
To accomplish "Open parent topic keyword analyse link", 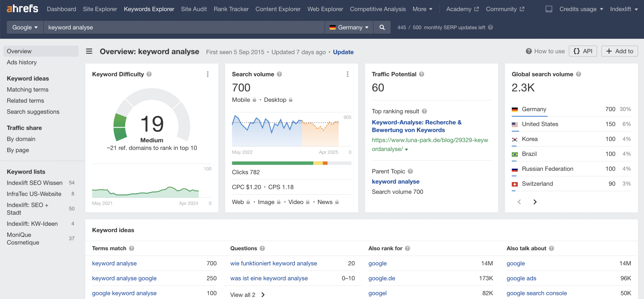I will (x=395, y=181).
